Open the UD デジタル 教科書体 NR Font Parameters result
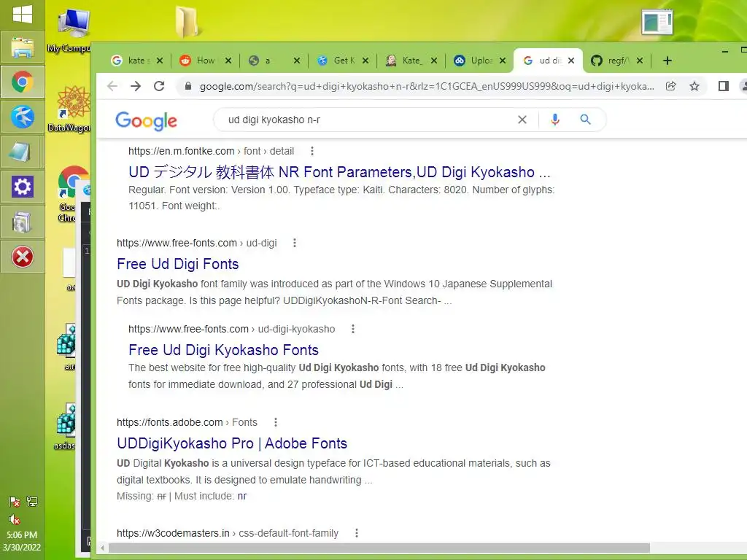 pyautogui.click(x=339, y=172)
